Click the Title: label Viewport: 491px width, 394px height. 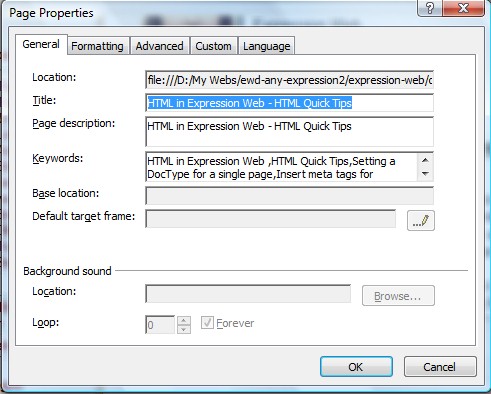tap(44, 100)
